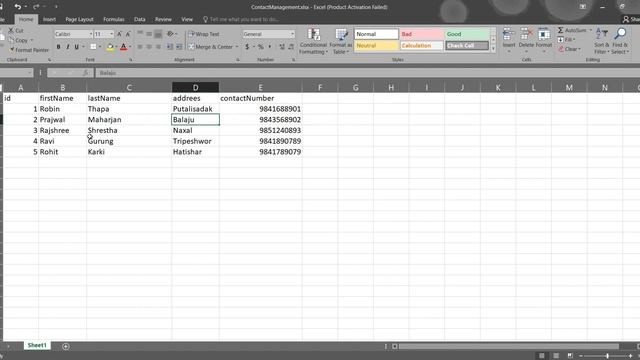The image size is (640, 360).
Task: Apply the Bad cell style
Action: pyautogui.click(x=422, y=34)
